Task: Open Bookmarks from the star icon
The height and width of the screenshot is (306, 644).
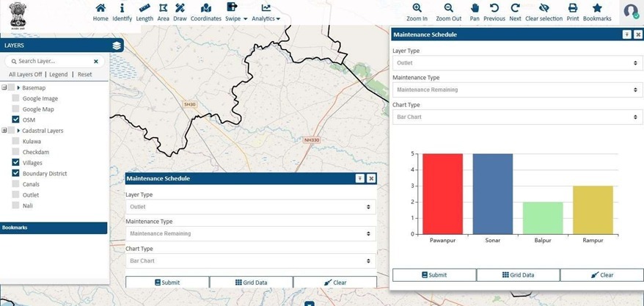Action: [x=597, y=8]
